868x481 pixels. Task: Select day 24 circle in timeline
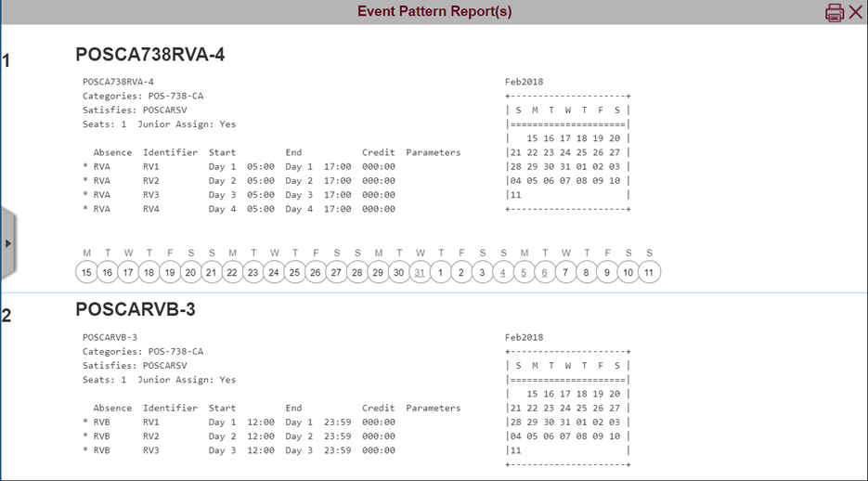pyautogui.click(x=274, y=272)
